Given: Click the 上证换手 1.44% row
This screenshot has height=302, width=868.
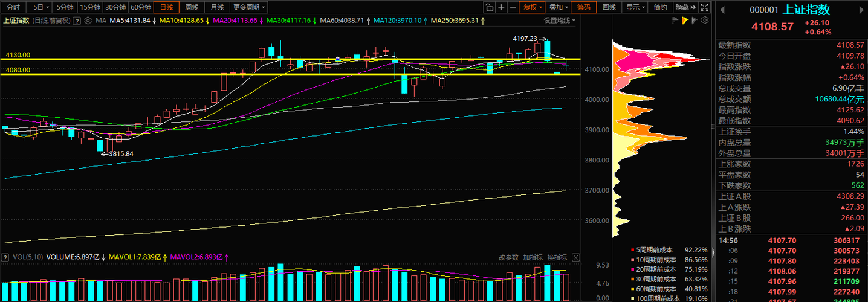Looking at the screenshot, I should (x=791, y=131).
